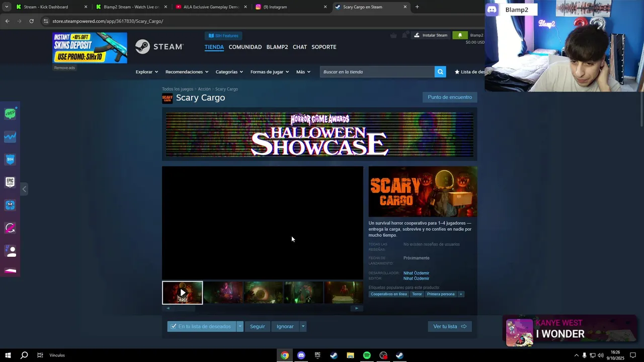Screen dimensions: 644x362
Task: Select the fourth screenshot thumbnail
Action: [303, 292]
